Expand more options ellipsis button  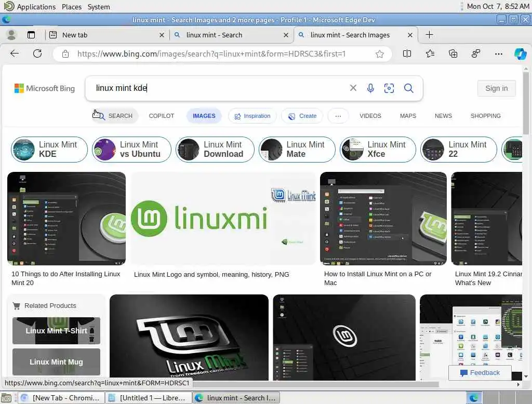tap(338, 116)
